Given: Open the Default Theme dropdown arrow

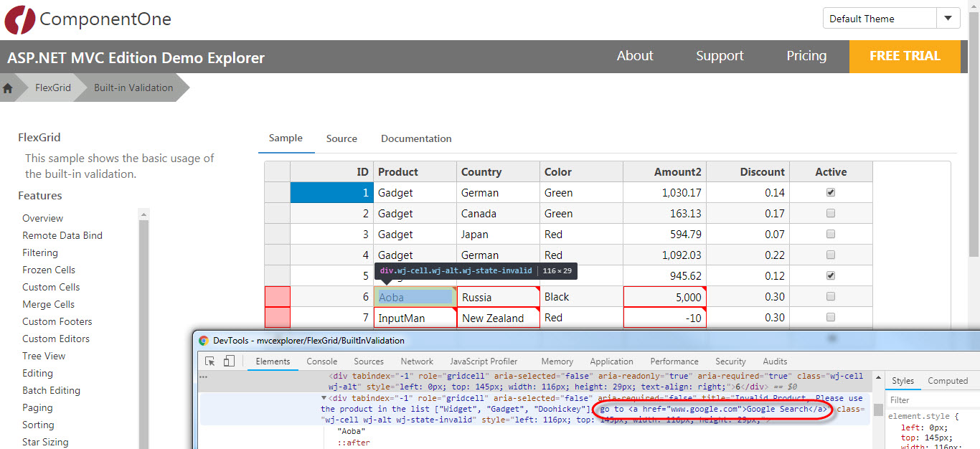Looking at the screenshot, I should [x=948, y=19].
